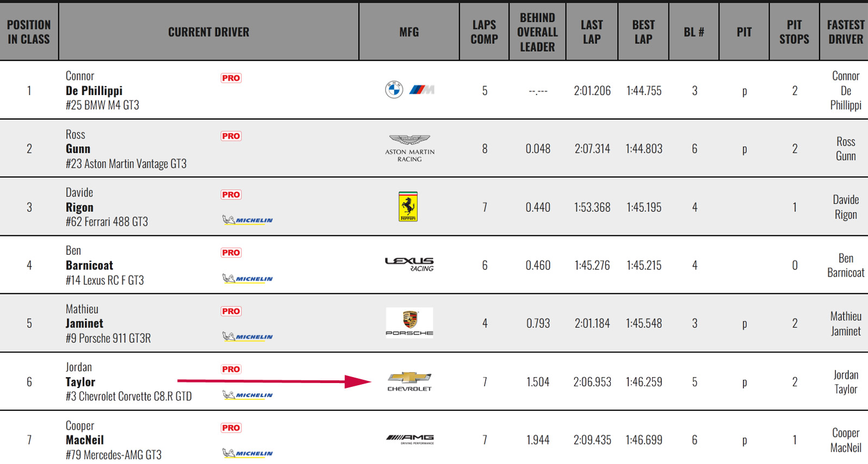Click the Ferrari prancing horse logo

click(408, 206)
